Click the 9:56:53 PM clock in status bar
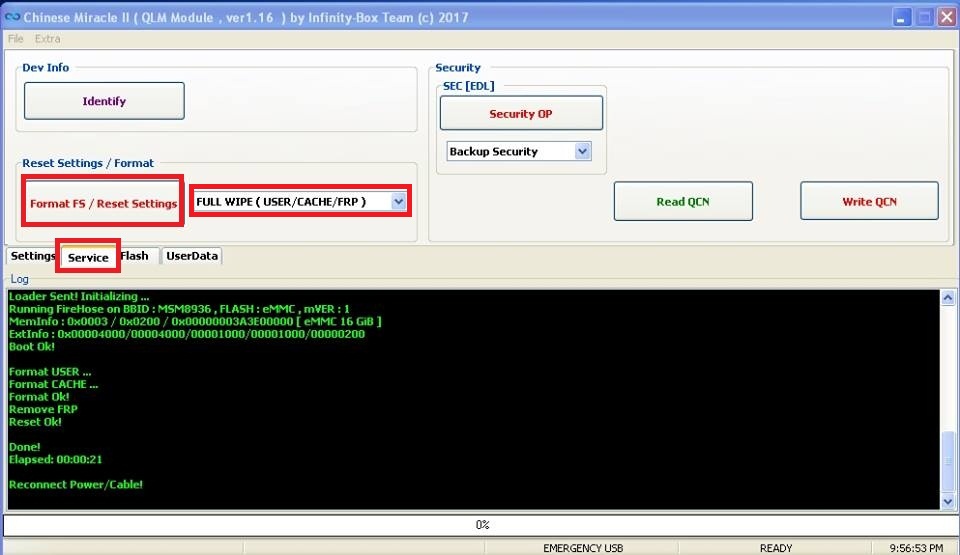This screenshot has width=960, height=555. point(916,548)
